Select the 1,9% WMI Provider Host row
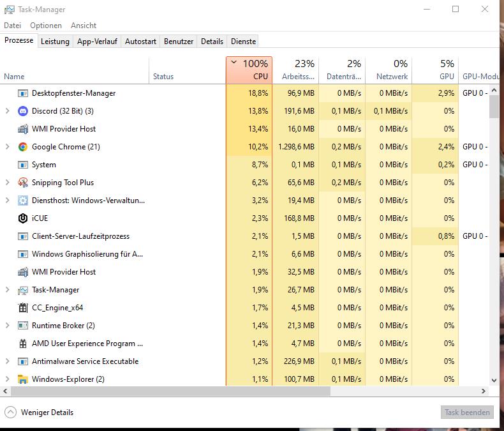Screen dimensions: 504x431 [x=244, y=272]
